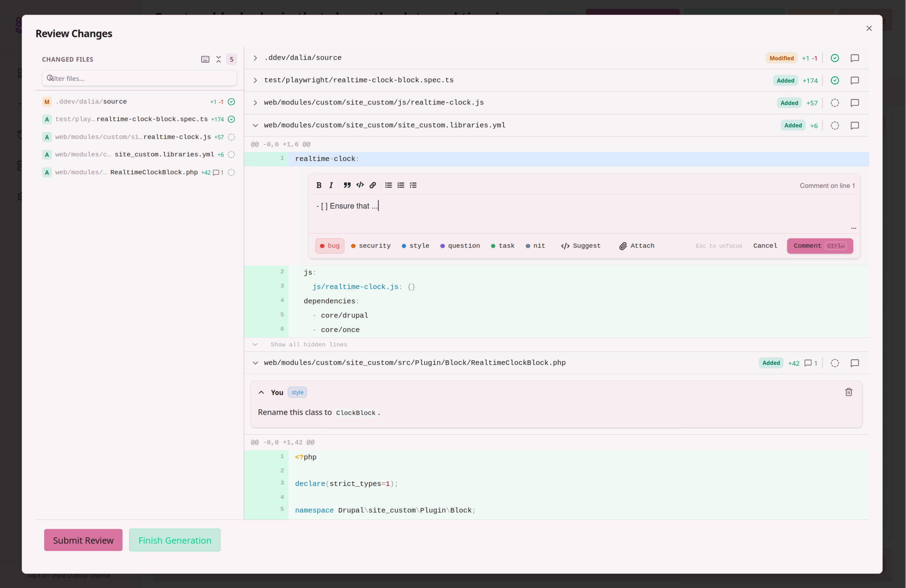Mark RealtimeClockBlock.php header as reviewed
This screenshot has height=588, width=906.
coord(834,363)
